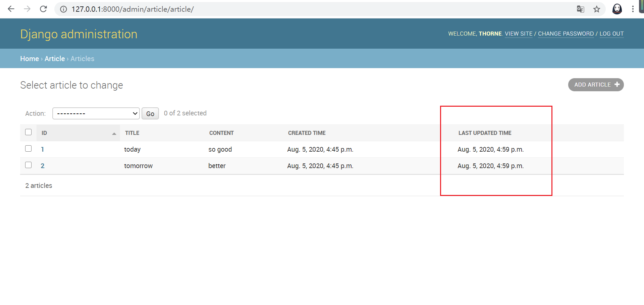Check the box for article 1
Image resolution: width=644 pixels, height=305 pixels.
(x=29, y=149)
